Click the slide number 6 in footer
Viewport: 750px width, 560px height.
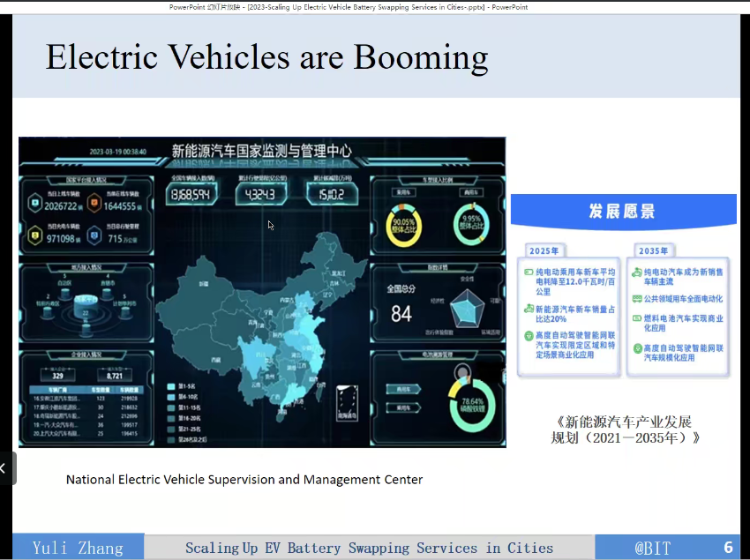tap(728, 548)
